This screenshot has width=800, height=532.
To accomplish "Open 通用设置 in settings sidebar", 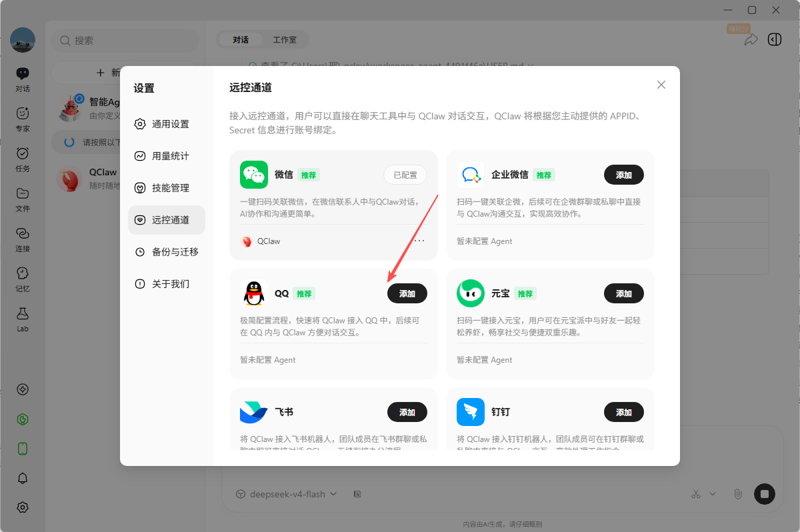I will [166, 124].
